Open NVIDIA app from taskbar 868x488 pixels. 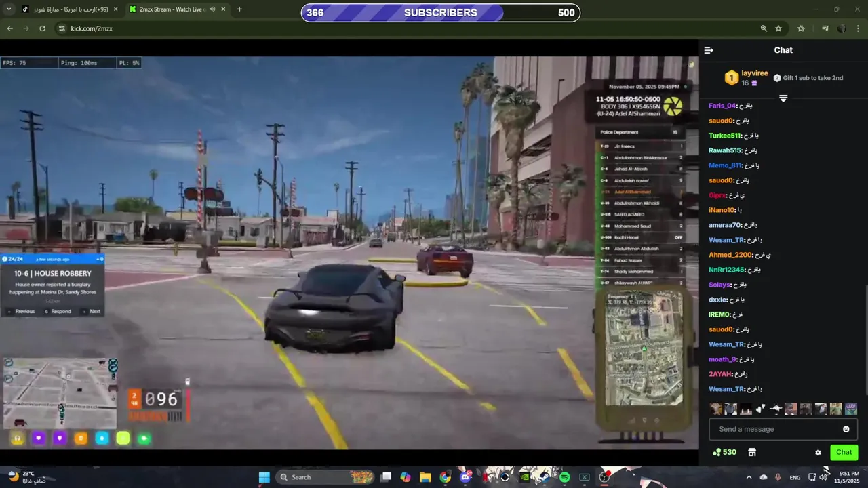pyautogui.click(x=524, y=477)
